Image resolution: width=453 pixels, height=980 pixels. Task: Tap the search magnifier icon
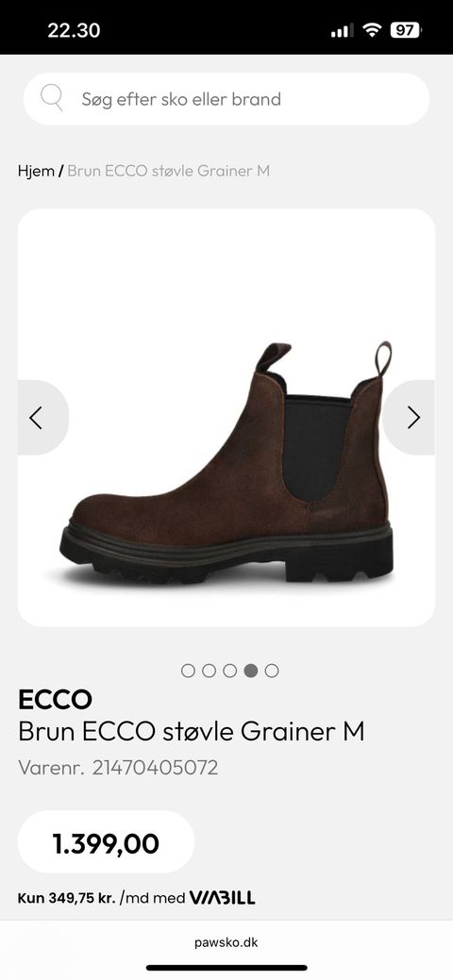(51, 98)
